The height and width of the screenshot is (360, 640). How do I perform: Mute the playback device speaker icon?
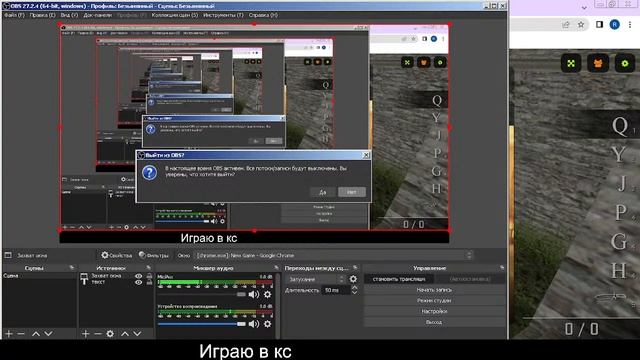[x=253, y=324]
